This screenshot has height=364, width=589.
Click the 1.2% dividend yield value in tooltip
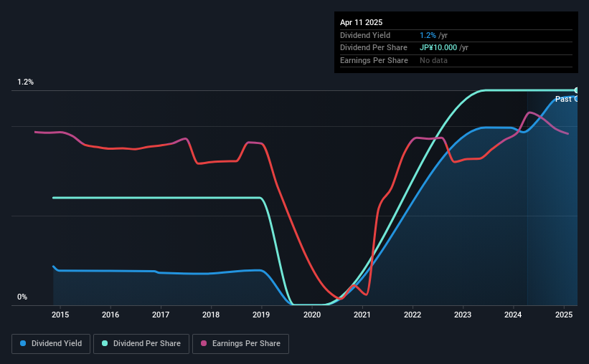pyautogui.click(x=428, y=35)
